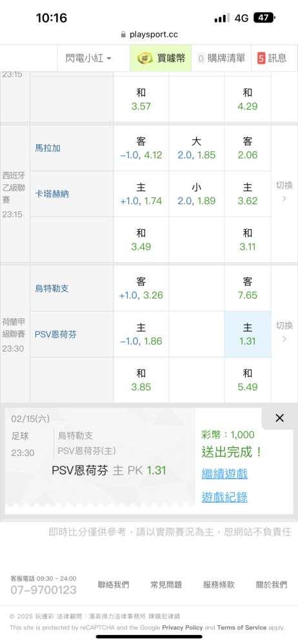Open the 閃電小紅 account dropdown
This screenshot has width=298, height=644.
point(88,59)
